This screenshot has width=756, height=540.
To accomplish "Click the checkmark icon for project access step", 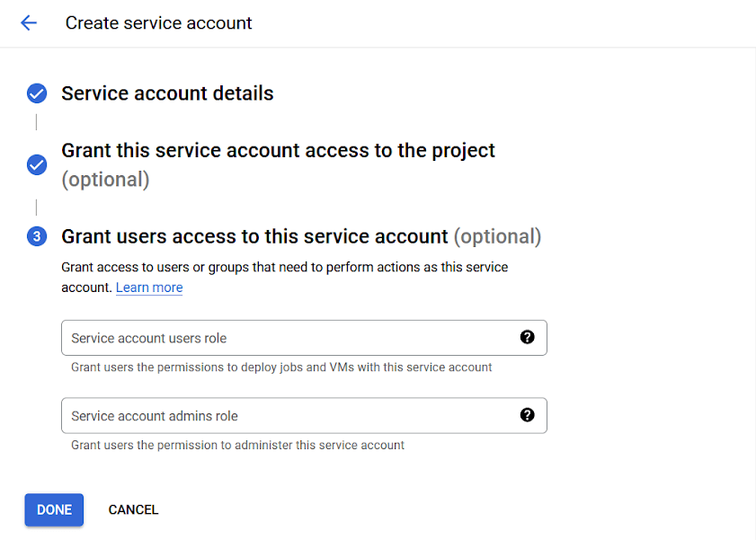I will pos(37,164).
